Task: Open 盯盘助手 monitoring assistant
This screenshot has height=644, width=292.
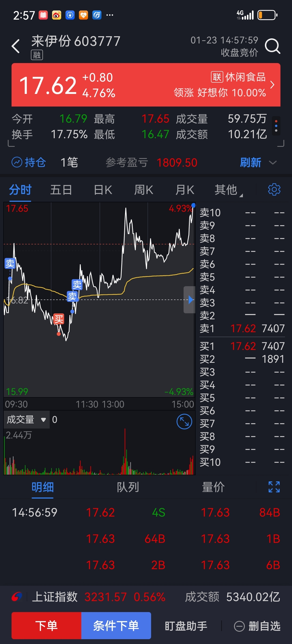Action: (186, 626)
